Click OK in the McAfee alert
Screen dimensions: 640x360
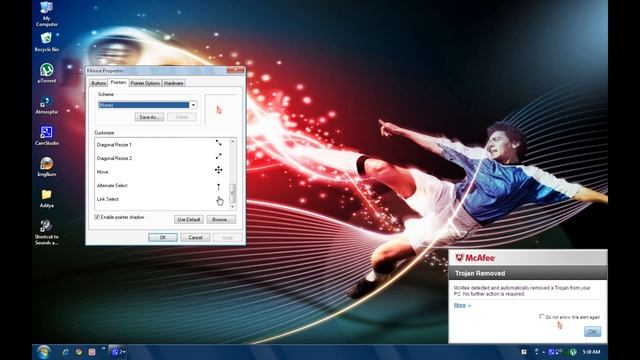click(592, 332)
